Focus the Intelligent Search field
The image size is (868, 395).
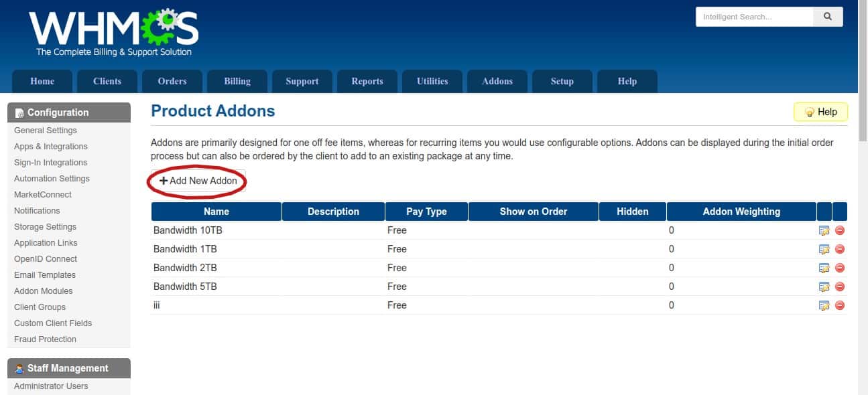point(755,17)
